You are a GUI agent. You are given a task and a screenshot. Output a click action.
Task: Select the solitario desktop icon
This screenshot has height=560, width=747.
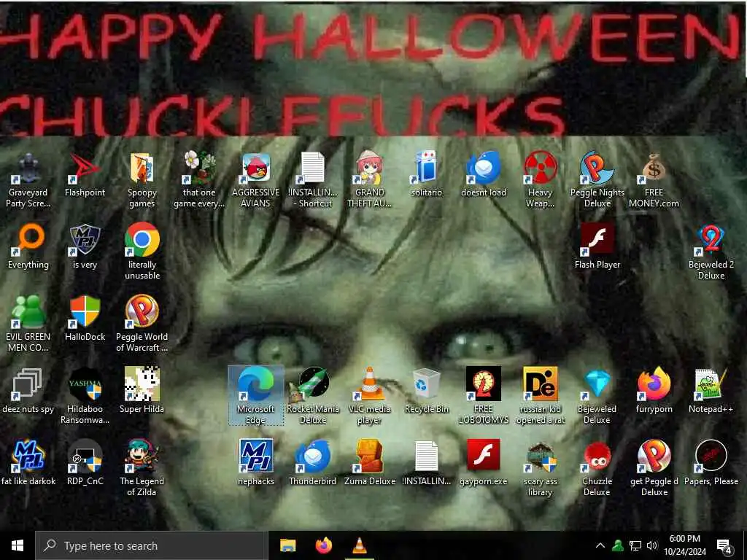[426, 175]
